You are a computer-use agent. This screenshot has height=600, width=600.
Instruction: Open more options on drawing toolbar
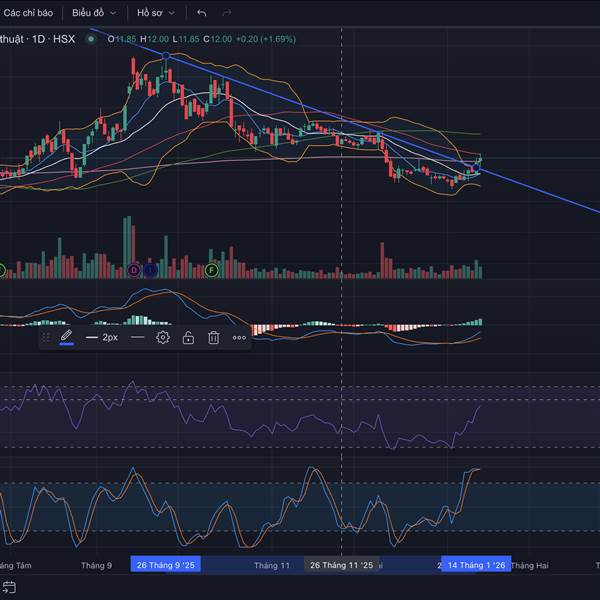pyautogui.click(x=239, y=338)
